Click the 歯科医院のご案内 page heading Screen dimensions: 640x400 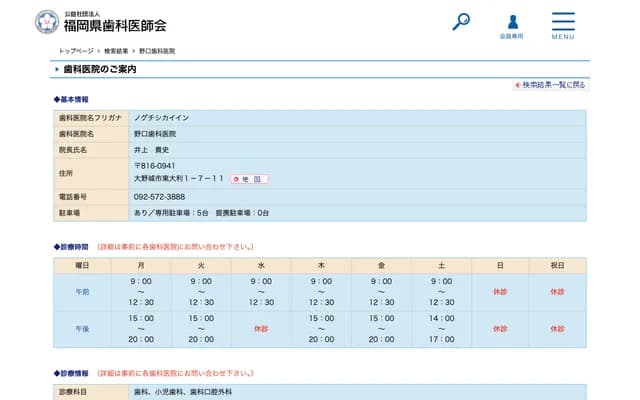click(x=100, y=70)
